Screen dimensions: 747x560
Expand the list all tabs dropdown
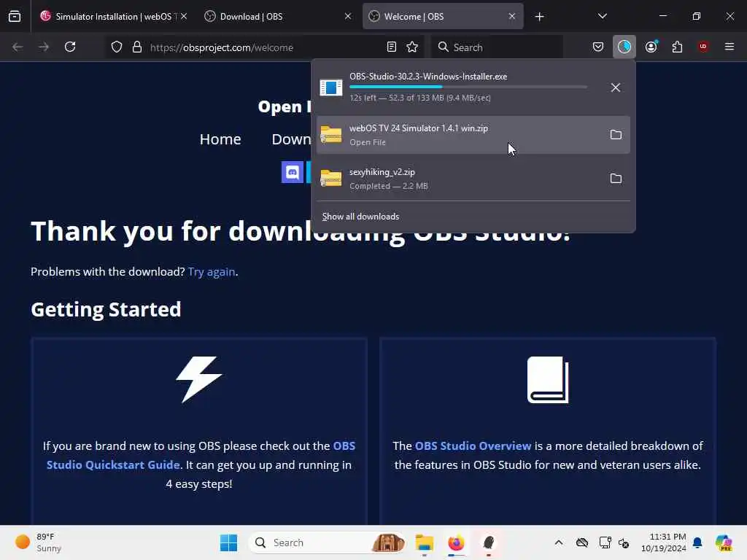pos(602,17)
